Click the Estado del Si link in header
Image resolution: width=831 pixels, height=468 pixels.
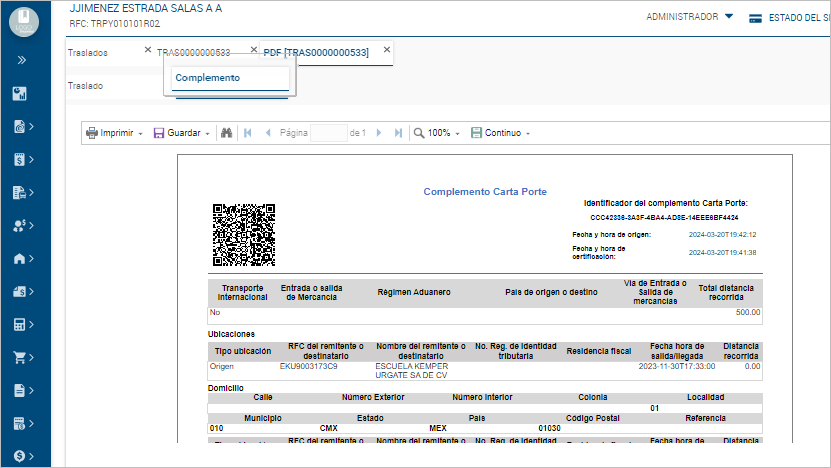788,17
